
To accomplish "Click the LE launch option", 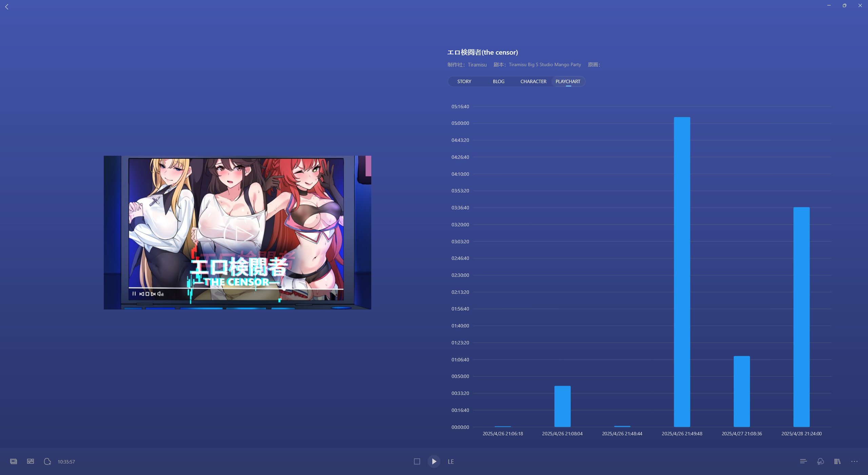I will [451, 462].
